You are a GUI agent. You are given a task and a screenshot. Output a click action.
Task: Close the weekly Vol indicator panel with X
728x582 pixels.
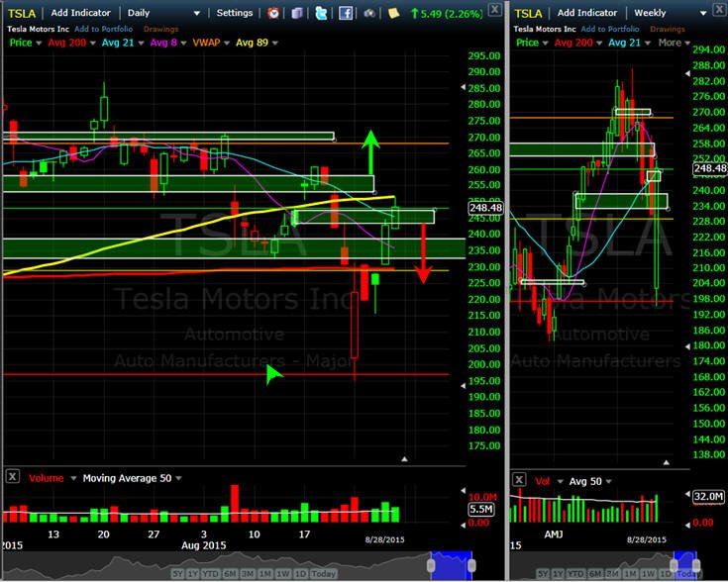[x=519, y=479]
